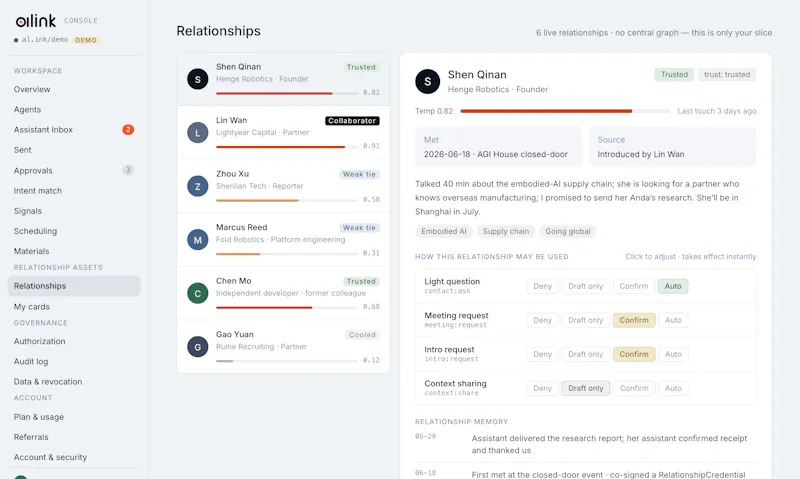Click 'Last touch 3 days ago' text
This screenshot has height=479, width=800.
716,111
